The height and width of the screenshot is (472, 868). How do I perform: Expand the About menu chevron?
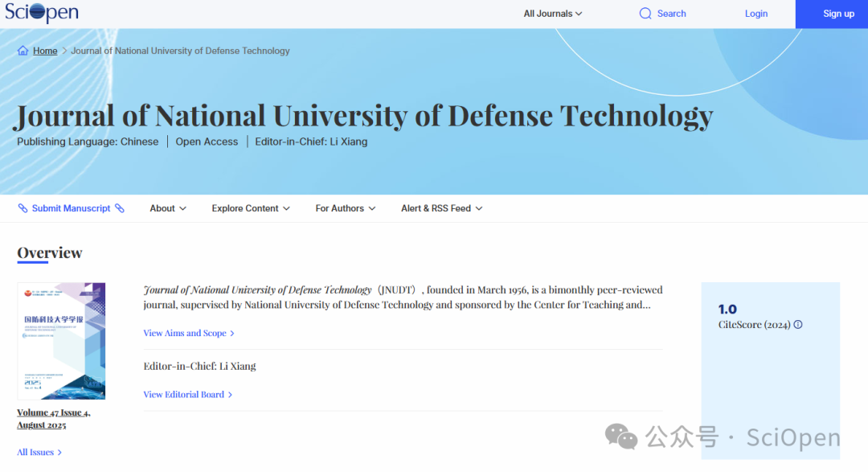click(182, 208)
